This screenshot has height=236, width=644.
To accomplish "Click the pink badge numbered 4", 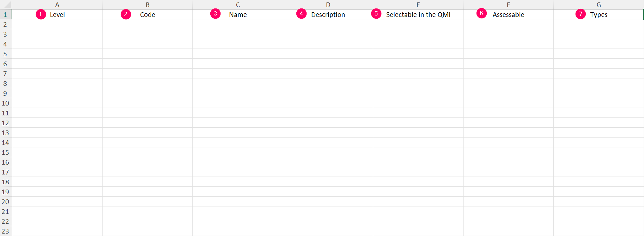I will pos(302,14).
